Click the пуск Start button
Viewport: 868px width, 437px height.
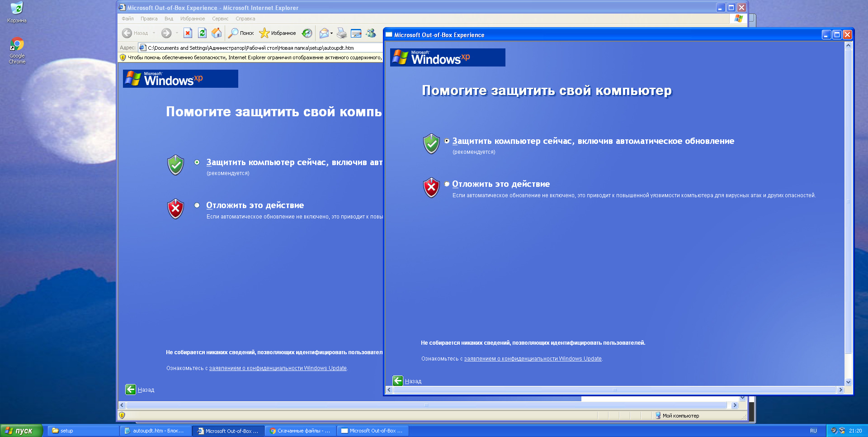[x=21, y=431]
